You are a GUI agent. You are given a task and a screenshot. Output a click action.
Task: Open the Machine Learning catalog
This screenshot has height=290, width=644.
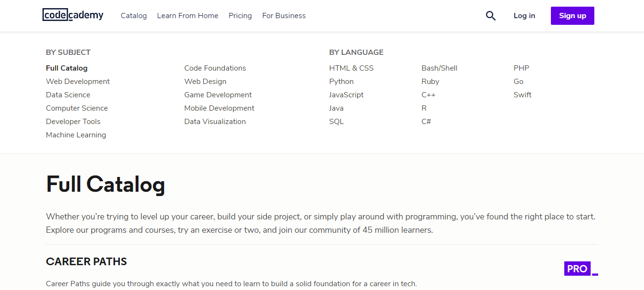pyautogui.click(x=76, y=135)
